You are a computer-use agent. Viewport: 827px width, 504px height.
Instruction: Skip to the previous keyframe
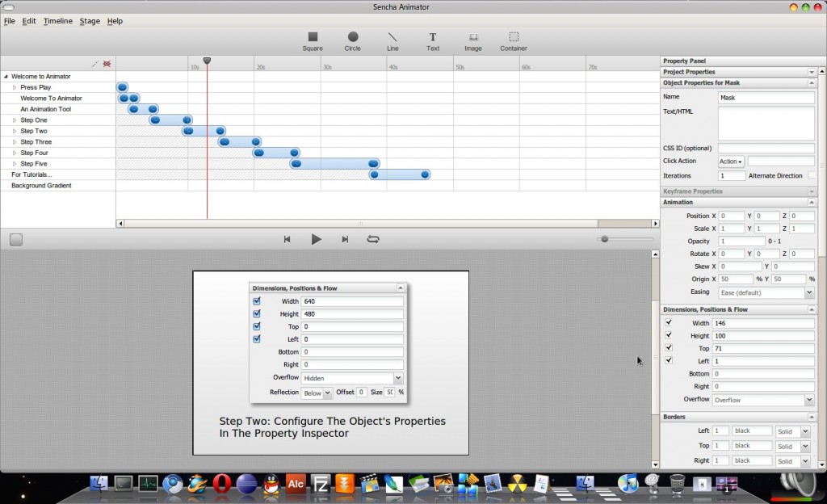(287, 239)
